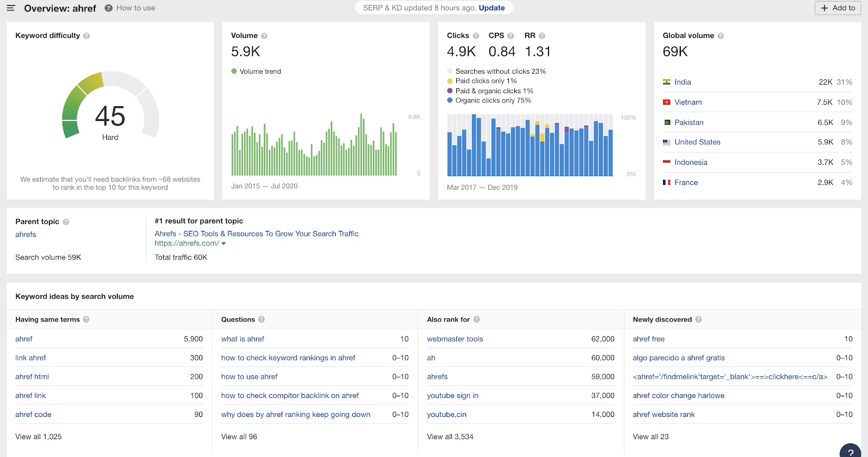Open Ahrefs SEO Tools result title link
The width and height of the screenshot is (868, 457).
257,234
